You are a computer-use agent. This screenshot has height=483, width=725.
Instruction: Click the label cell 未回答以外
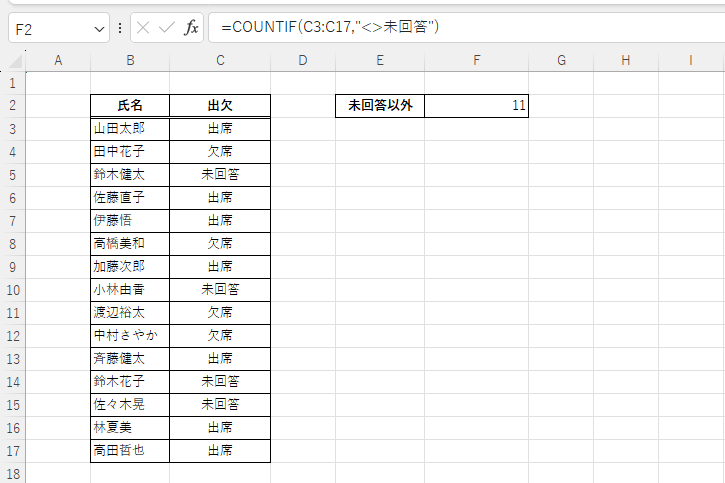380,106
